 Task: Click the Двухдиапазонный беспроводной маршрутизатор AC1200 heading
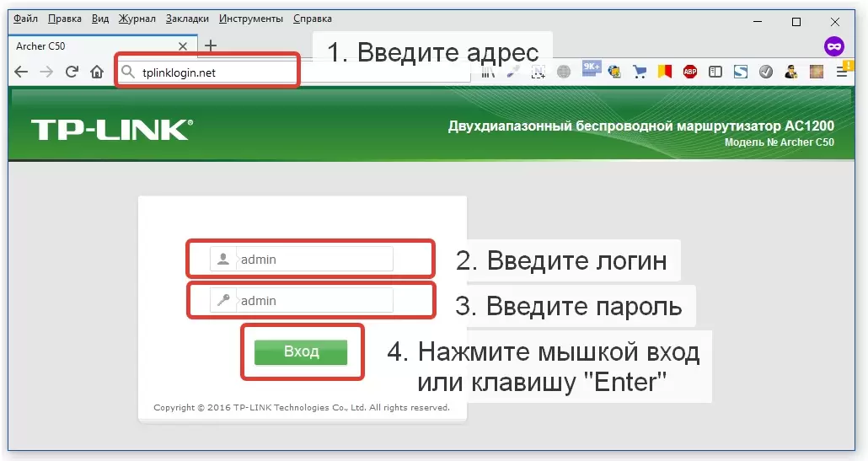[x=641, y=126]
